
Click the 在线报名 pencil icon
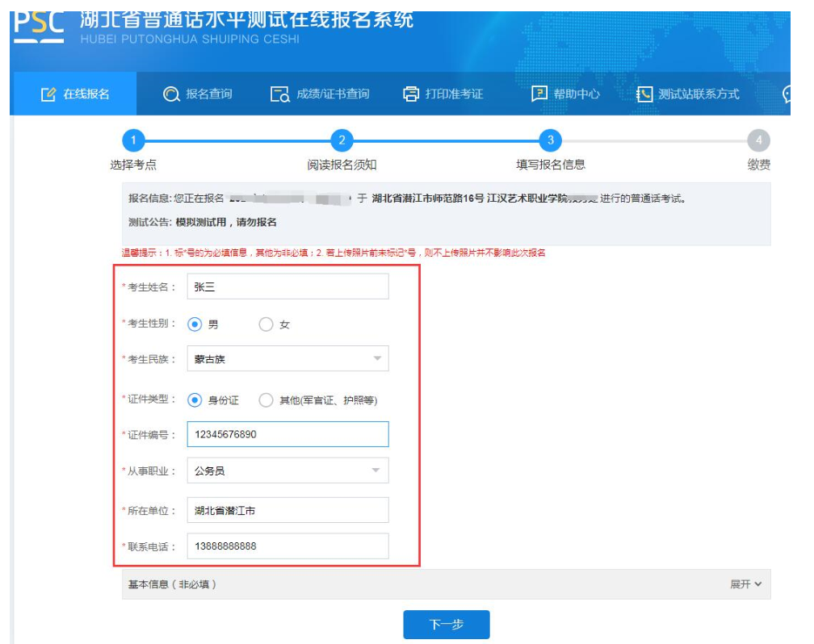click(x=48, y=94)
